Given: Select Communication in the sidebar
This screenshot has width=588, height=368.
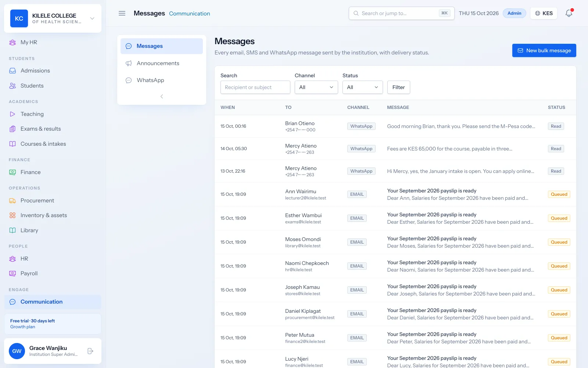Looking at the screenshot, I should pos(53,302).
